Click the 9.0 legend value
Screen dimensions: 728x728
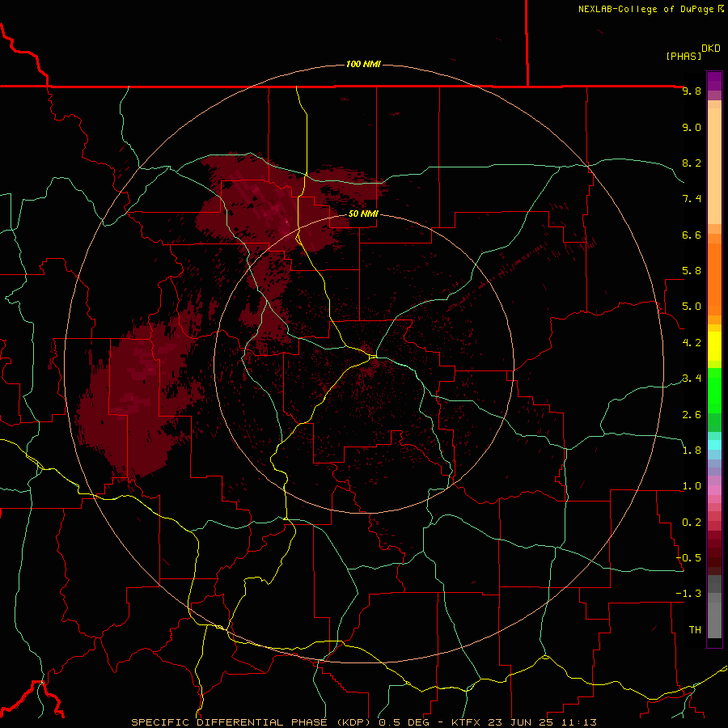click(692, 127)
